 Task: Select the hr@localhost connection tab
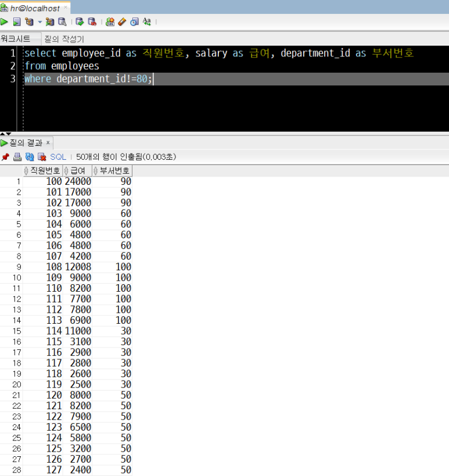pos(35,8)
